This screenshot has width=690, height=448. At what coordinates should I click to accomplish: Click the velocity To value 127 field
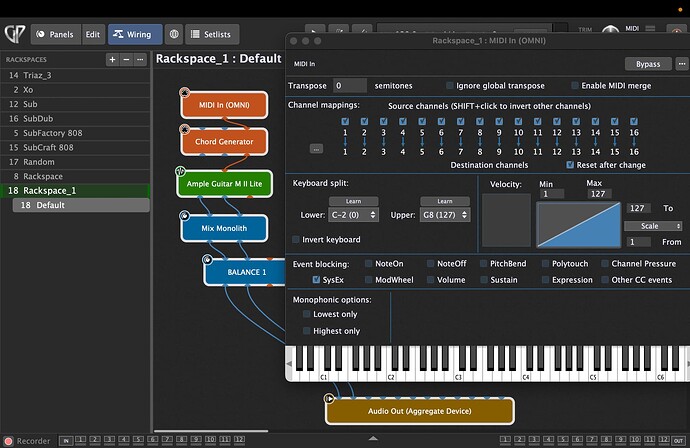coord(639,208)
